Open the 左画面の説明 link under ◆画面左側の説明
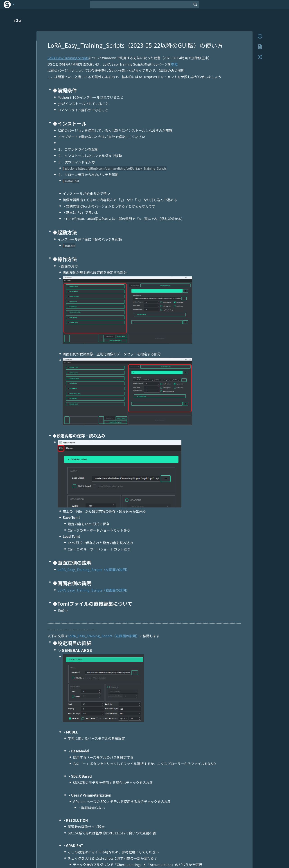Viewport: 289px width, 868px height. tap(93, 570)
